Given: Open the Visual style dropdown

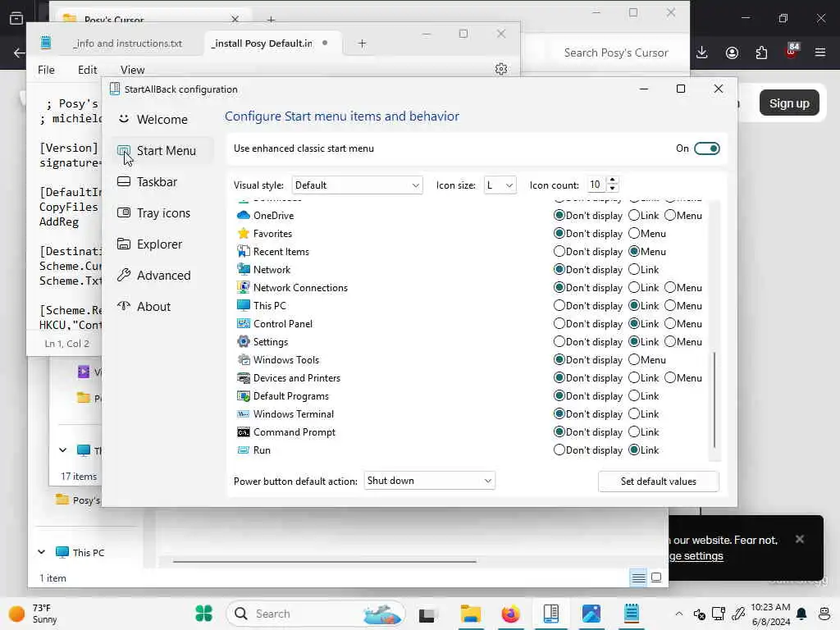Looking at the screenshot, I should [357, 185].
